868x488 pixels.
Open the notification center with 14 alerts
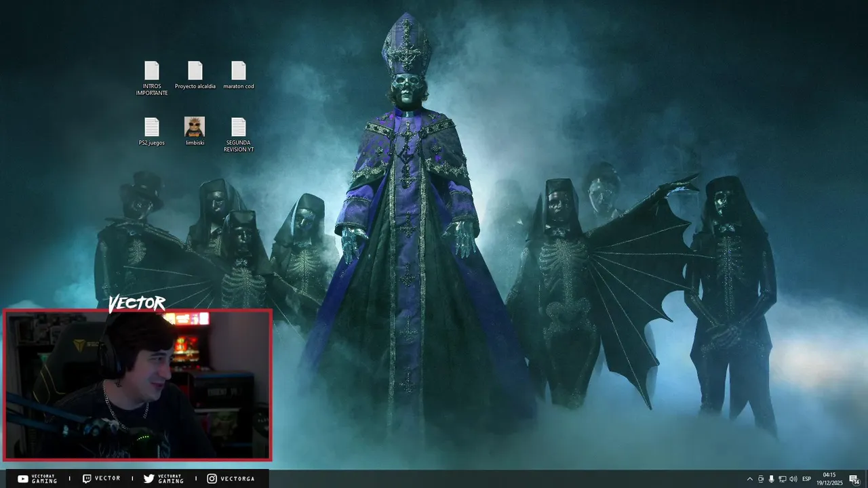click(854, 479)
